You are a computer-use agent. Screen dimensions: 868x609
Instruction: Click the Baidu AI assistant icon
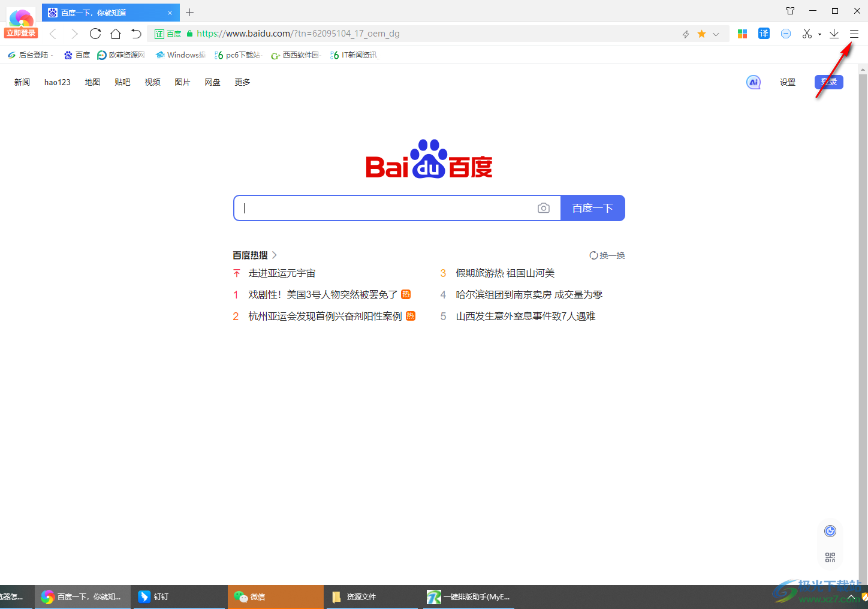[x=754, y=82]
